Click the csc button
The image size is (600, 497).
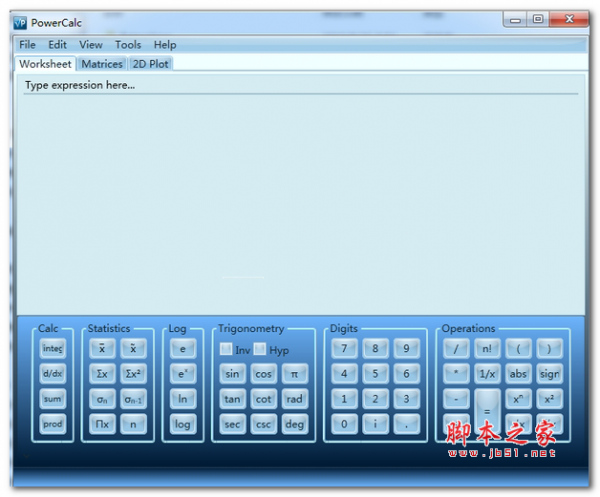click(x=264, y=424)
